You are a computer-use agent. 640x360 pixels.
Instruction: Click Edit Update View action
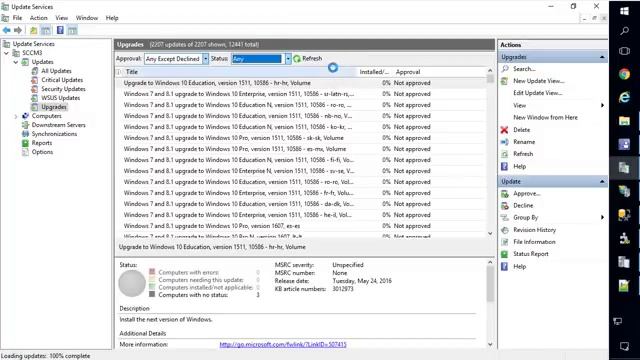pyautogui.click(x=538, y=93)
